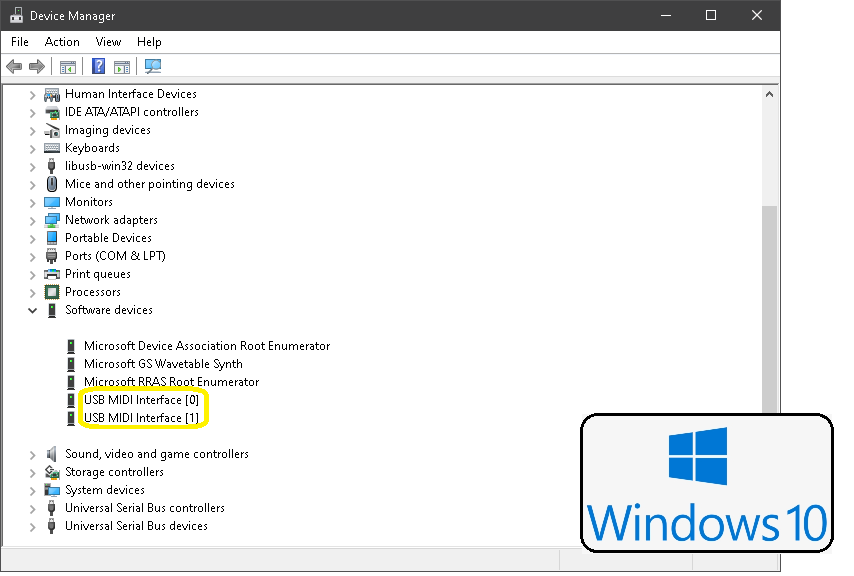Select Microsoft GS Wavetable Synth device
The width and height of the screenshot is (854, 576).
(x=163, y=364)
